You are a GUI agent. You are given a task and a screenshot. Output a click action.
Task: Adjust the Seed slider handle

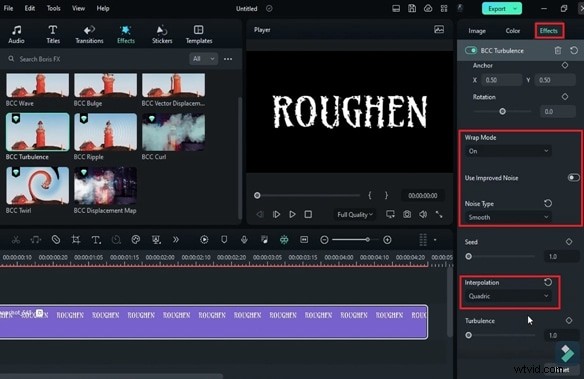click(469, 257)
